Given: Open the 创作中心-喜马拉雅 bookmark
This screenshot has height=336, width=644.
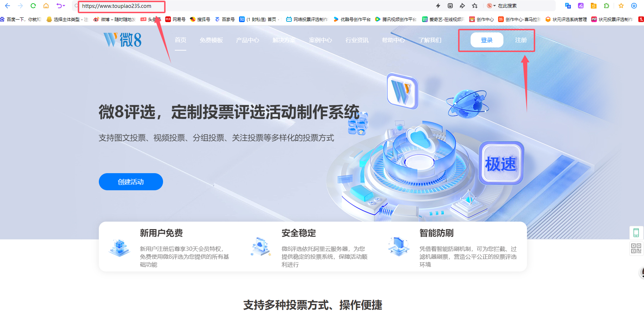Looking at the screenshot, I should (x=519, y=19).
